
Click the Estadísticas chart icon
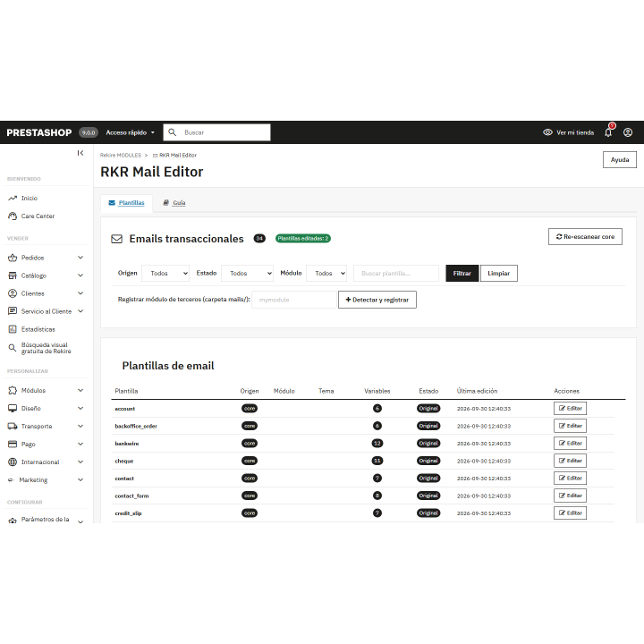tap(13, 329)
